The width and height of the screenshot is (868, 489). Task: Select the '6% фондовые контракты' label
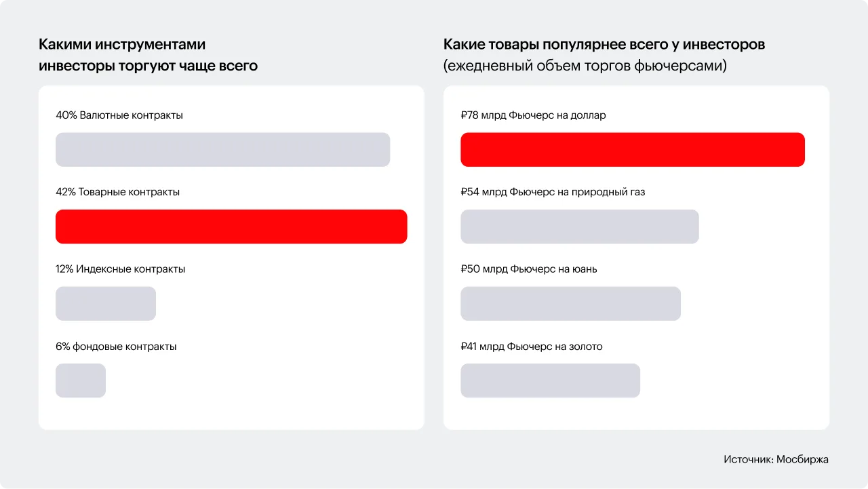click(116, 347)
